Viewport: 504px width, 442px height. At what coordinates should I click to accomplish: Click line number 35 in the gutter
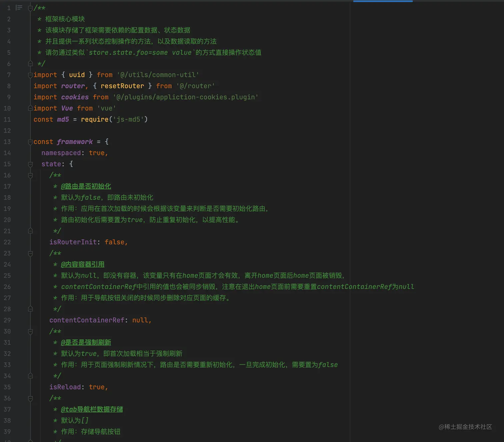click(x=7, y=387)
